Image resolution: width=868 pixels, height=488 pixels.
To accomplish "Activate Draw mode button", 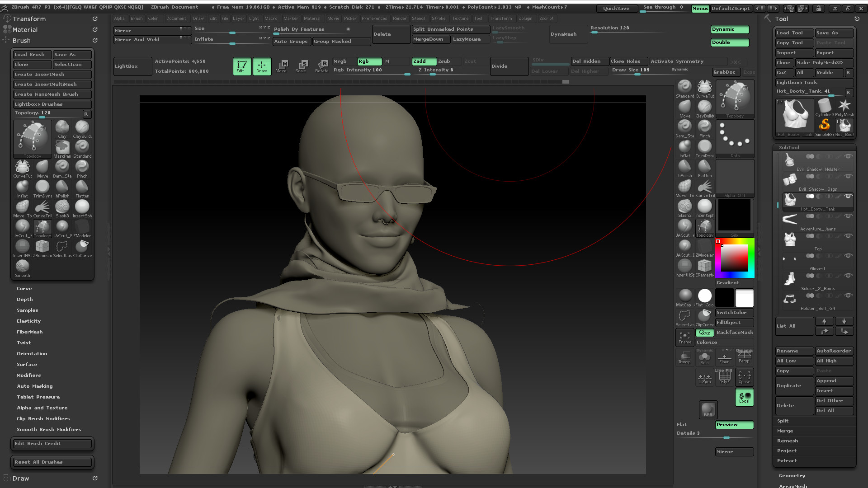I will pos(262,66).
